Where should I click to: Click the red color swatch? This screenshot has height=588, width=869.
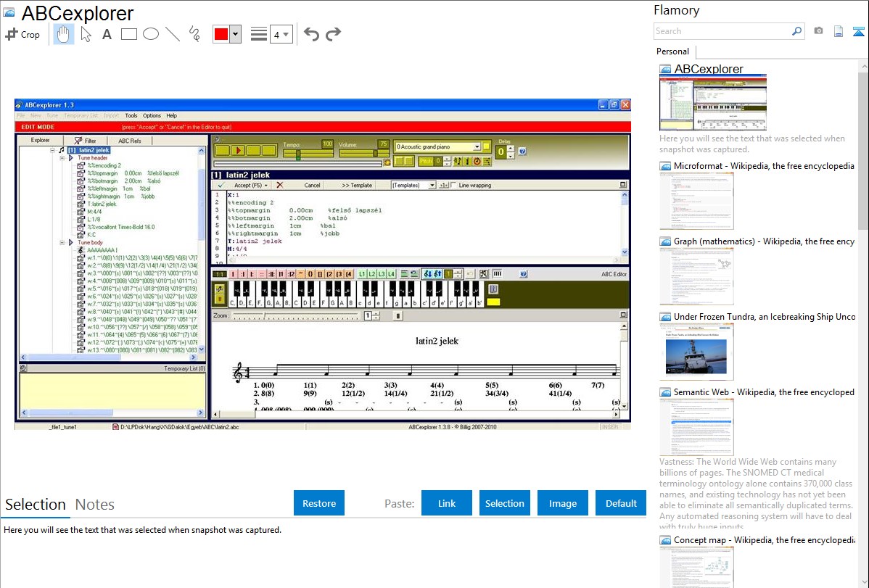click(x=221, y=34)
